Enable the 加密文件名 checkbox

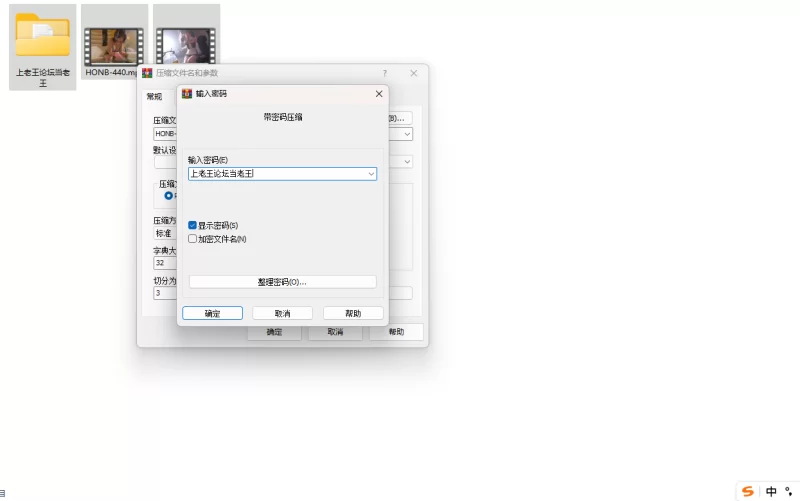coord(192,239)
